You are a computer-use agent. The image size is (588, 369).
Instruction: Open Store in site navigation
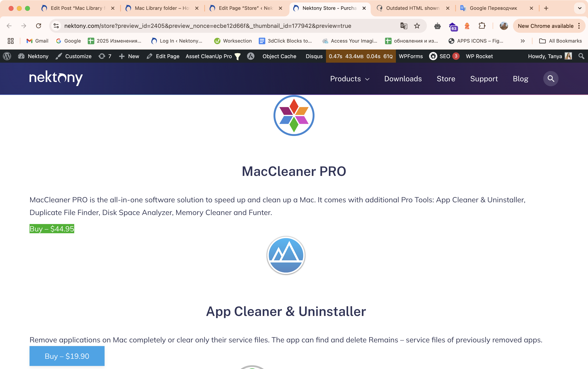[446, 79]
